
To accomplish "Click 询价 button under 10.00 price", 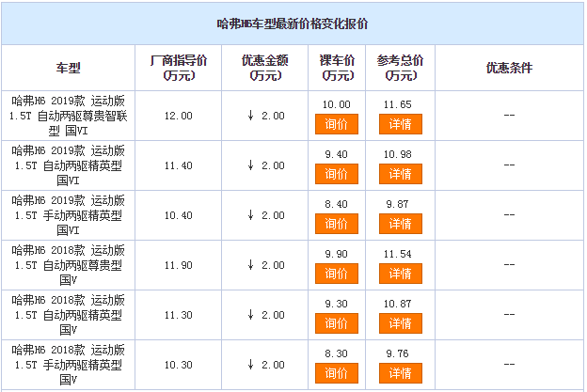I will [336, 124].
